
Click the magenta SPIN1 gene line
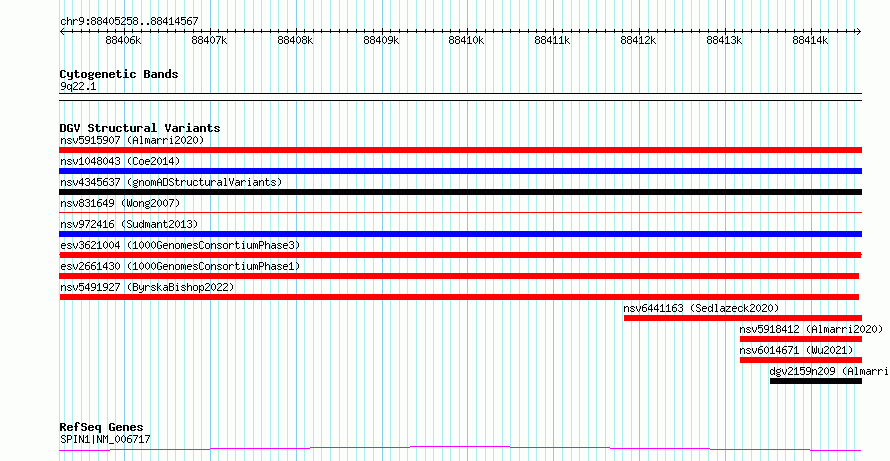461,449
